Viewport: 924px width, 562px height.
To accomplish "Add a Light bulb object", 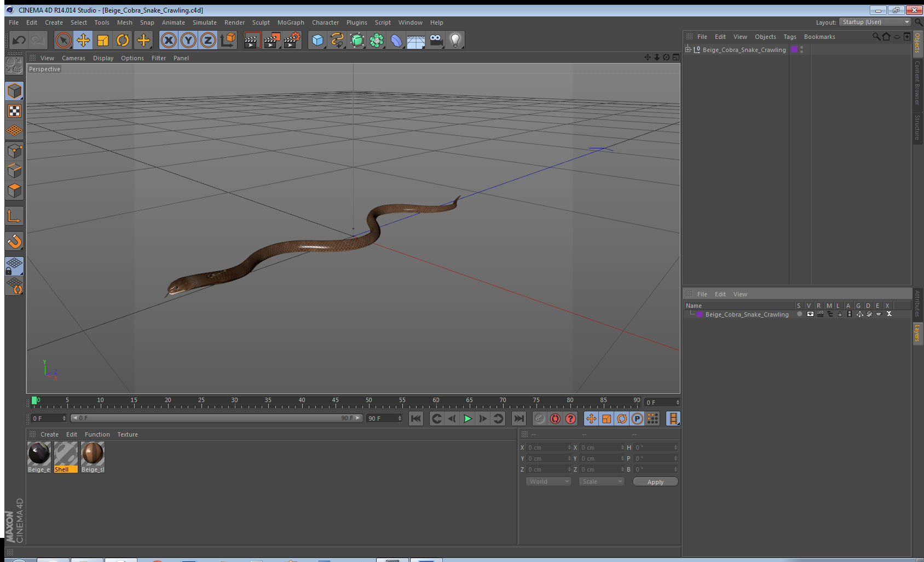I will point(455,40).
